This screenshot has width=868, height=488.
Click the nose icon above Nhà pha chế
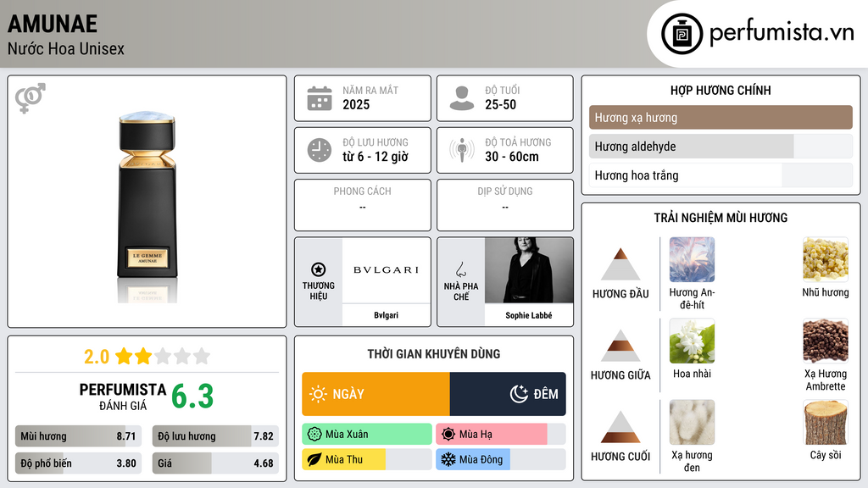point(460,269)
